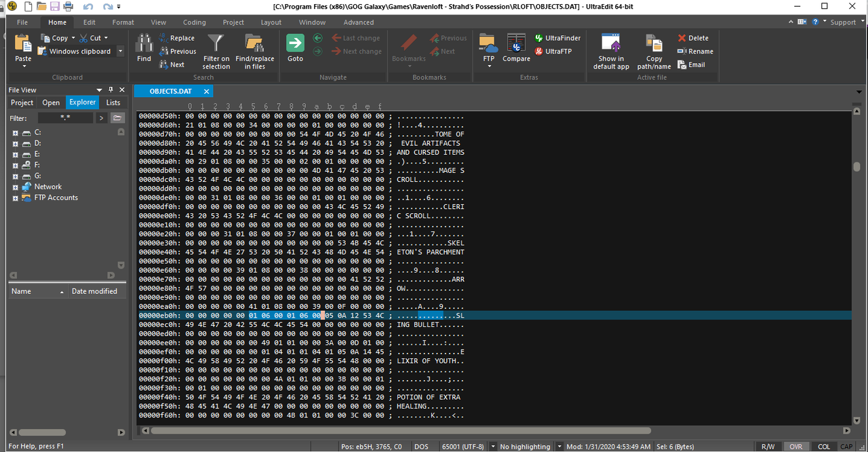
Task: Click Show in default app
Action: coord(612,52)
